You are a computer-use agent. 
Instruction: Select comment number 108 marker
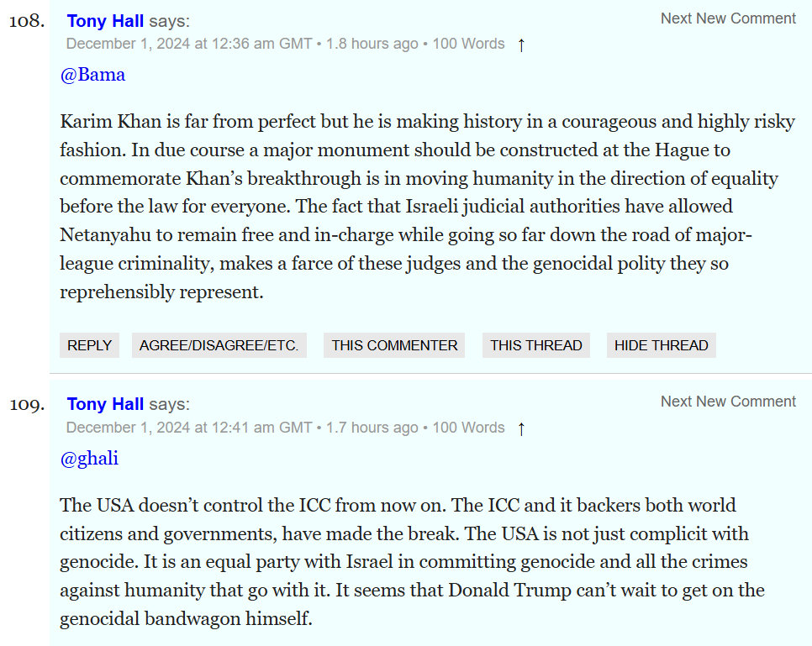point(26,21)
